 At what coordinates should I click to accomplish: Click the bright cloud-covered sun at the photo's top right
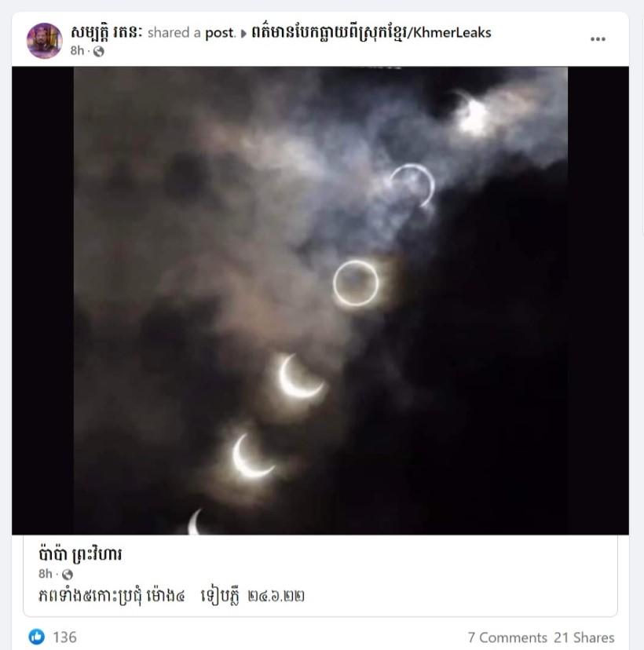click(470, 114)
